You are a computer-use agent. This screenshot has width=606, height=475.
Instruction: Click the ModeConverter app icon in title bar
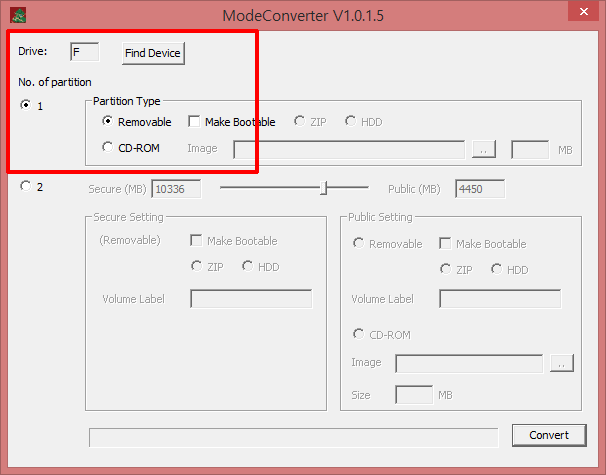tap(18, 15)
